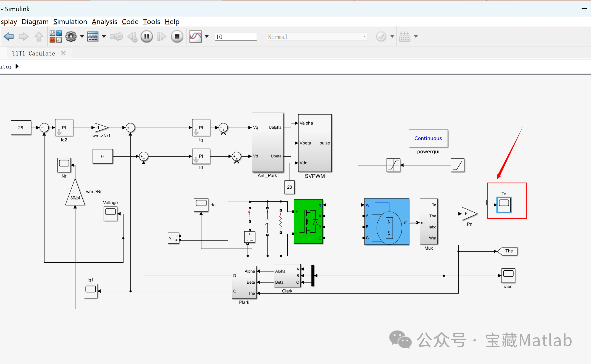
Task: Click the Forward navigation arrow in toolbar
Action: click(x=24, y=36)
